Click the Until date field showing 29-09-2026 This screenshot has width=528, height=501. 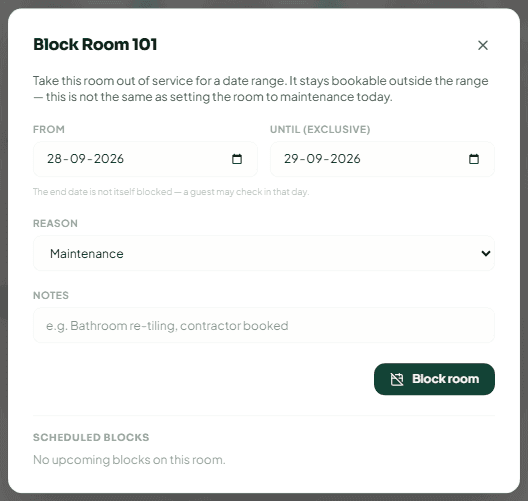[382, 159]
